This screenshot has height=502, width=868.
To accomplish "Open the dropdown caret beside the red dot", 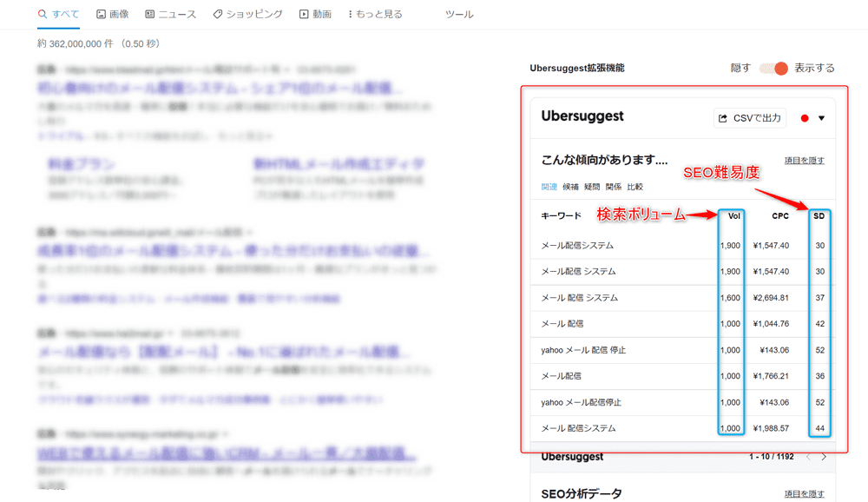I will [x=822, y=117].
